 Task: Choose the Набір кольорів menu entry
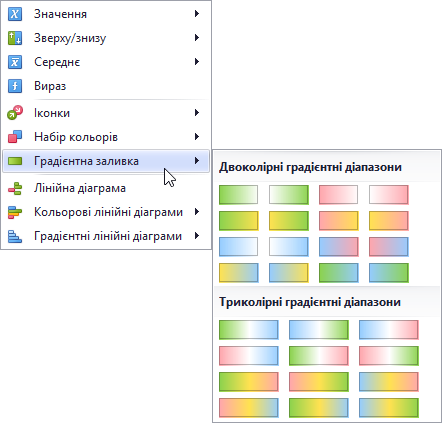[x=106, y=137]
